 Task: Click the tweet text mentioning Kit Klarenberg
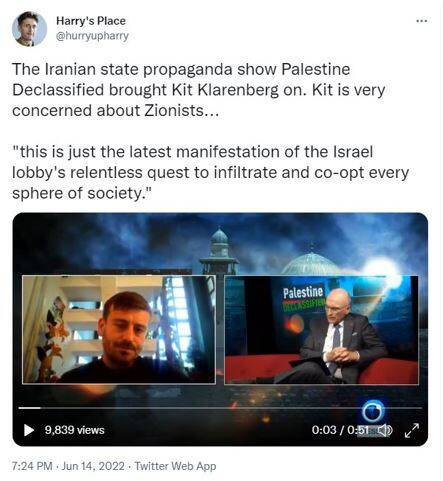pos(199,90)
